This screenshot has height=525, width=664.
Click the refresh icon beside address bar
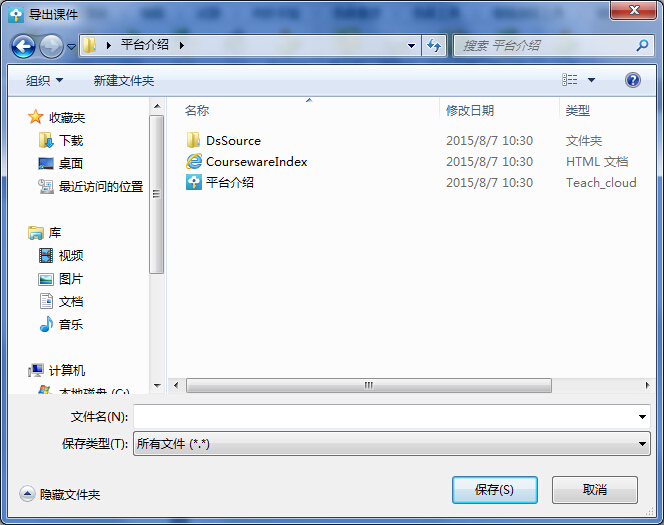pyautogui.click(x=434, y=45)
